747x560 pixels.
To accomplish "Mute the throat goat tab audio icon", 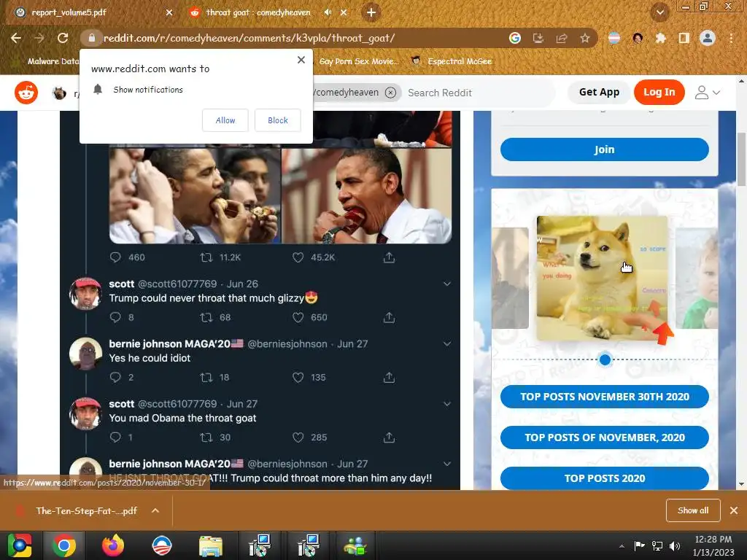I will point(328,12).
